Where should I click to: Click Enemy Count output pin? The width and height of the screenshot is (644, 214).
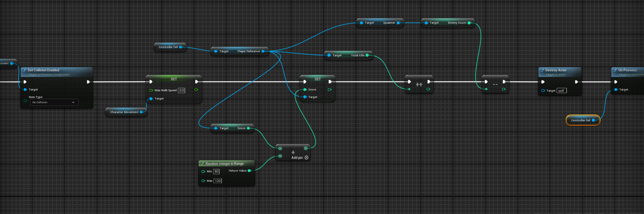tap(469, 23)
